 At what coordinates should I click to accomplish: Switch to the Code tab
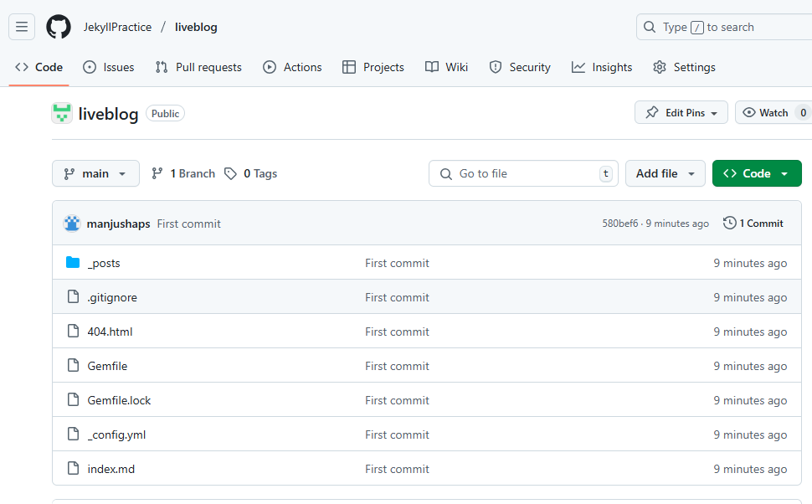[39, 67]
